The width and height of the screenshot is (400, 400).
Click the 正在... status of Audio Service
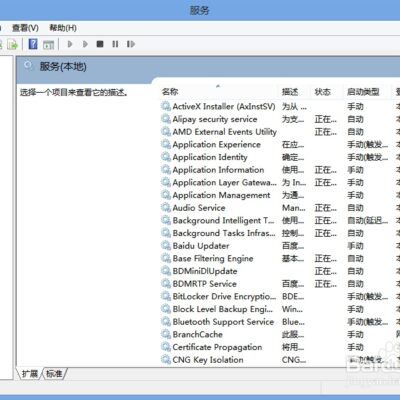pos(326,208)
